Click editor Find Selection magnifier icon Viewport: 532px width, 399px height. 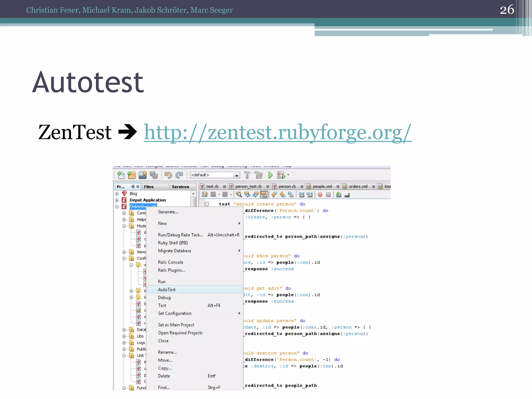click(x=239, y=195)
